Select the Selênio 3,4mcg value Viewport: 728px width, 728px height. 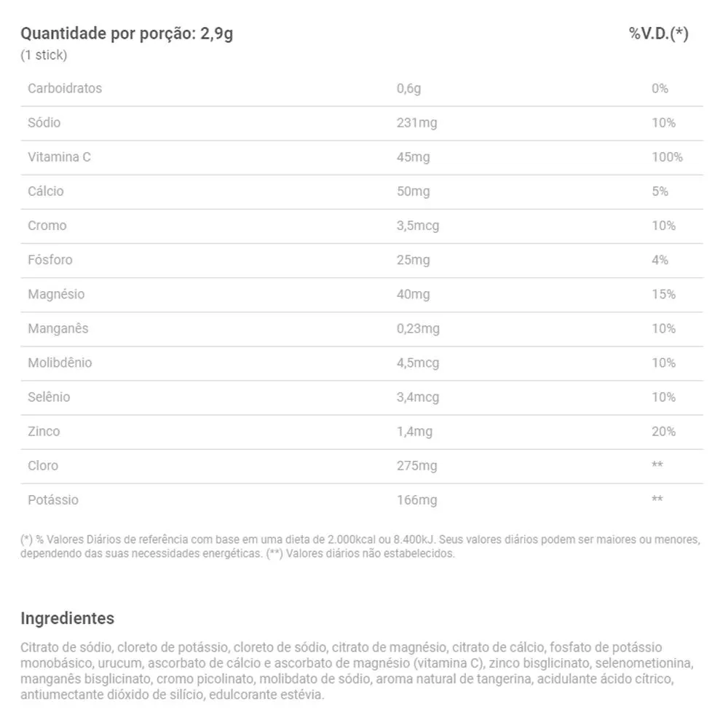(x=417, y=397)
